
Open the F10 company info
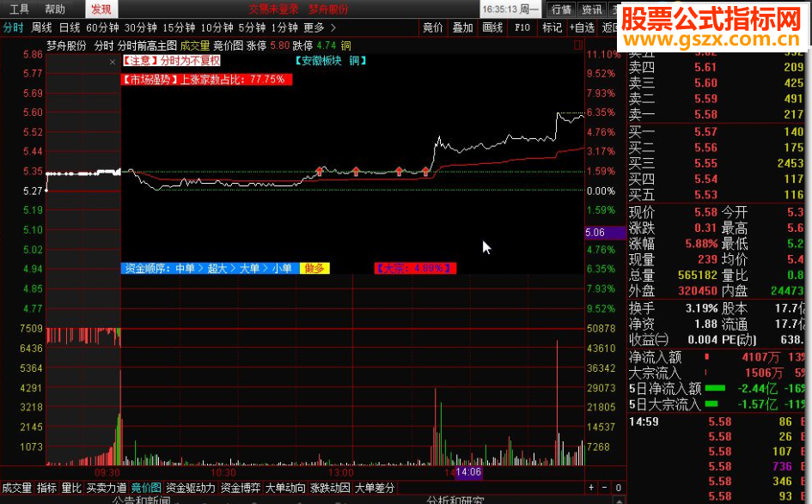pyautogui.click(x=522, y=27)
